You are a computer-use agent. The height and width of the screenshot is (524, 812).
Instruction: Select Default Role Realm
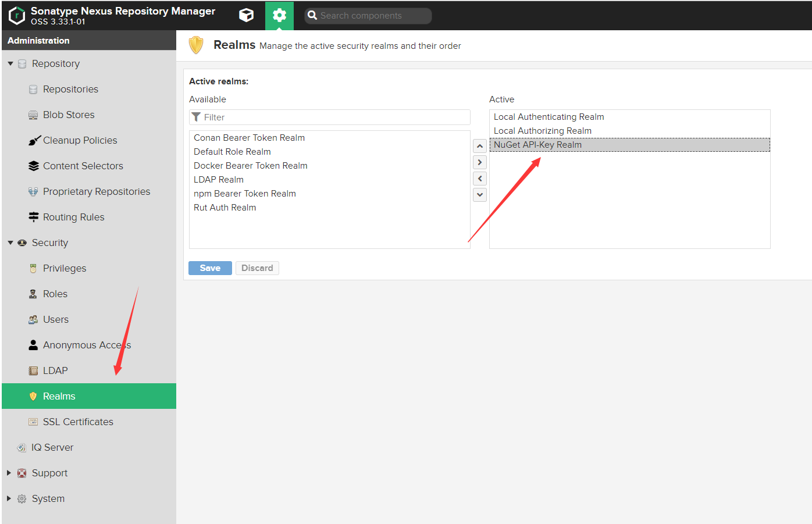coord(329,152)
